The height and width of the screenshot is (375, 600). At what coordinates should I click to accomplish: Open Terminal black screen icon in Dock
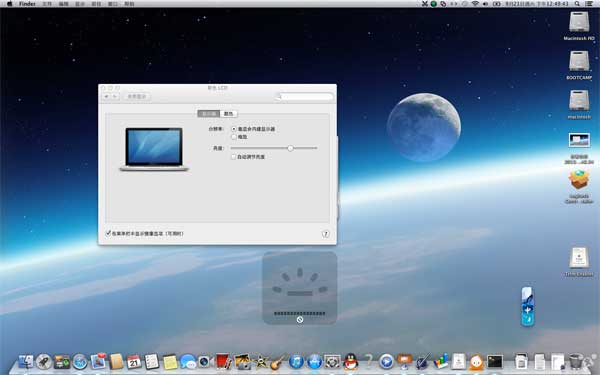494,362
